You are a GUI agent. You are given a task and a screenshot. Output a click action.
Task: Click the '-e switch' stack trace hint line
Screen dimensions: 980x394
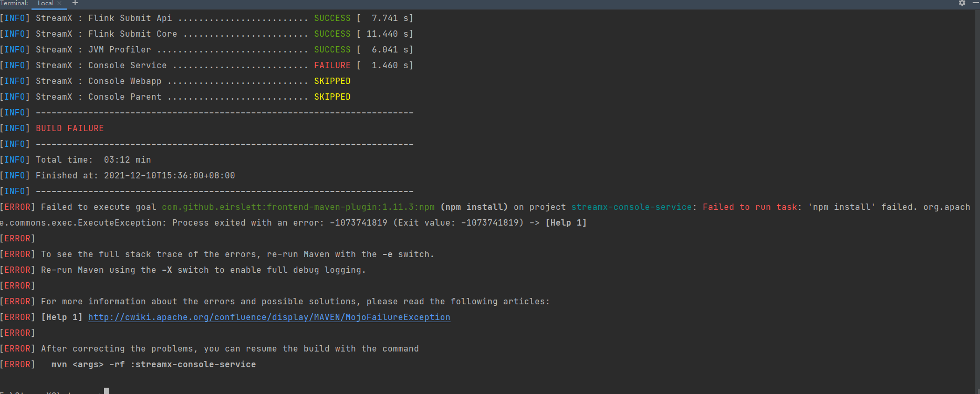click(x=237, y=254)
